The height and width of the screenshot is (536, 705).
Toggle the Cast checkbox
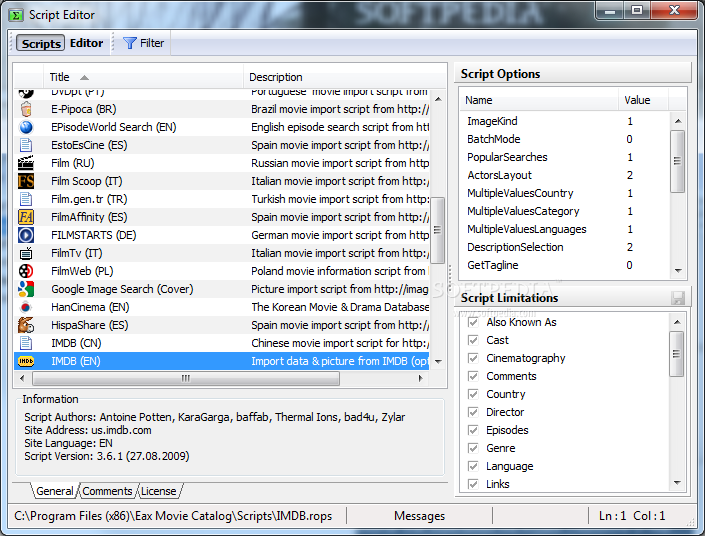click(x=473, y=340)
